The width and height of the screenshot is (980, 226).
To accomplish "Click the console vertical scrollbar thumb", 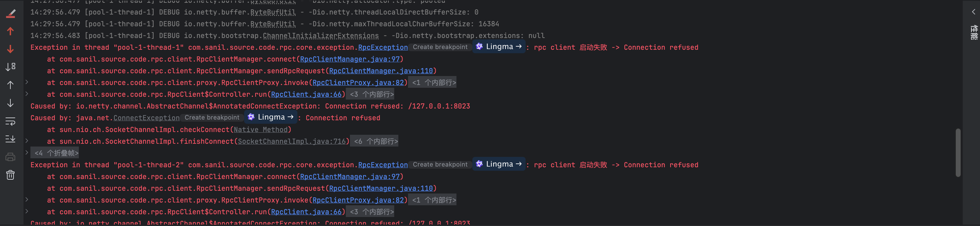I will tap(958, 152).
